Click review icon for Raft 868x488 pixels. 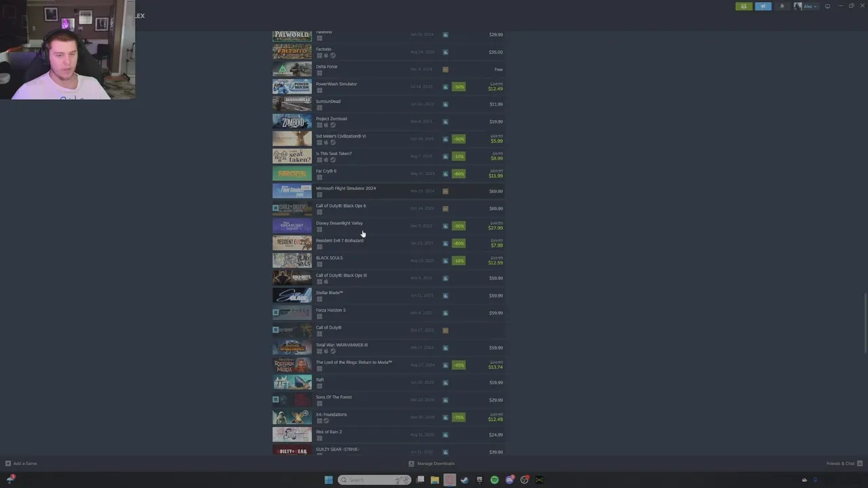[x=446, y=382]
